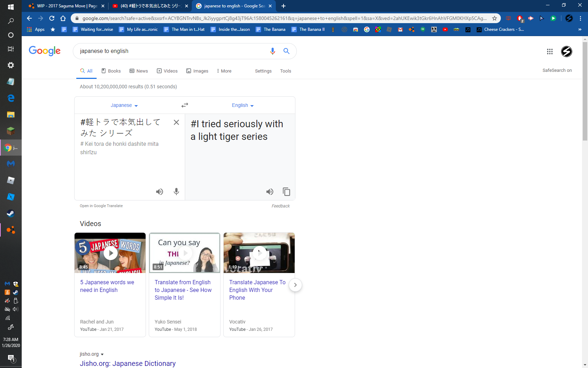588x368 pixels.
Task: Click the translation Feedback link
Action: 281,206
